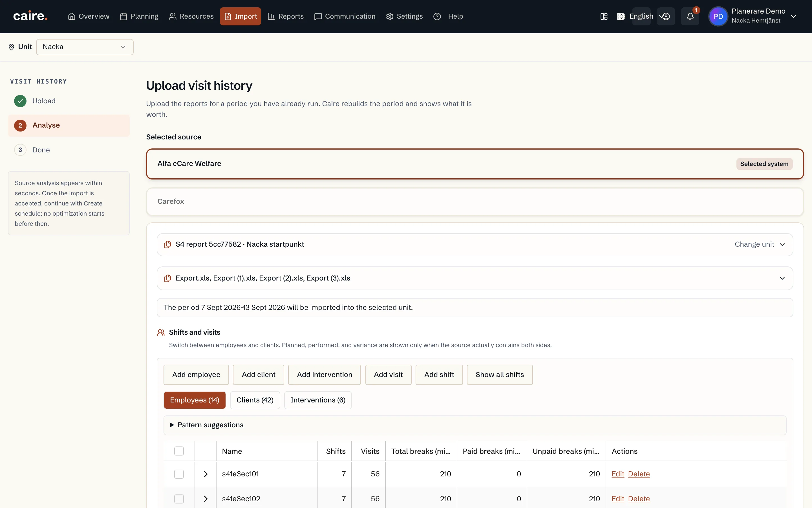Check the box for s41e3ec101
Screen dimensions: 812x508
(x=179, y=474)
